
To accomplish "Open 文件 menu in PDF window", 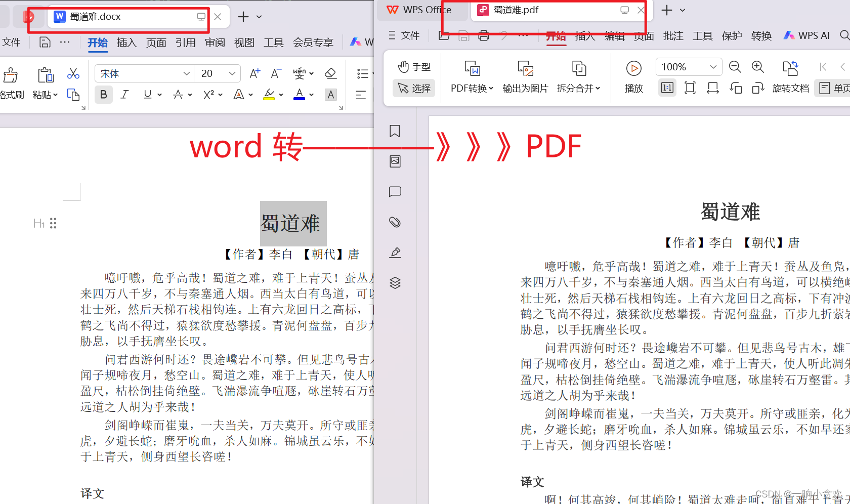I will pos(404,35).
